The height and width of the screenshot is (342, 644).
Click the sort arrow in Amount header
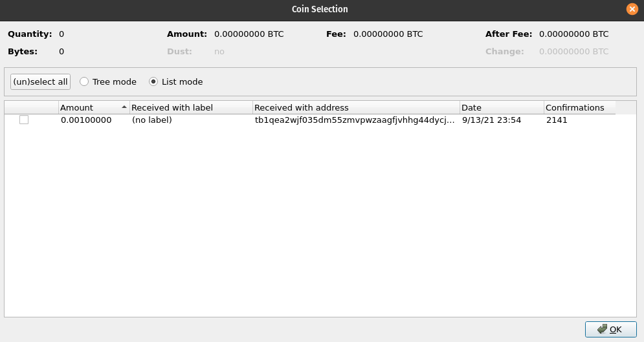[124, 107]
